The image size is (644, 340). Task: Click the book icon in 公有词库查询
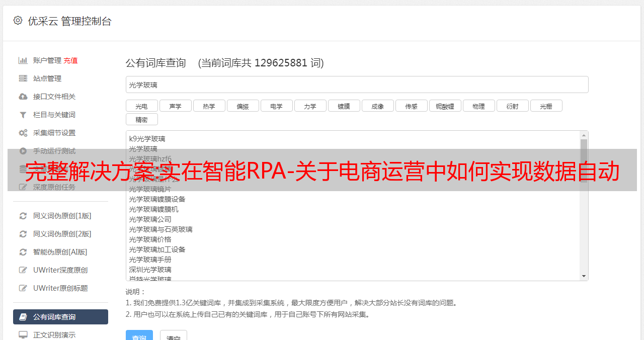23,317
